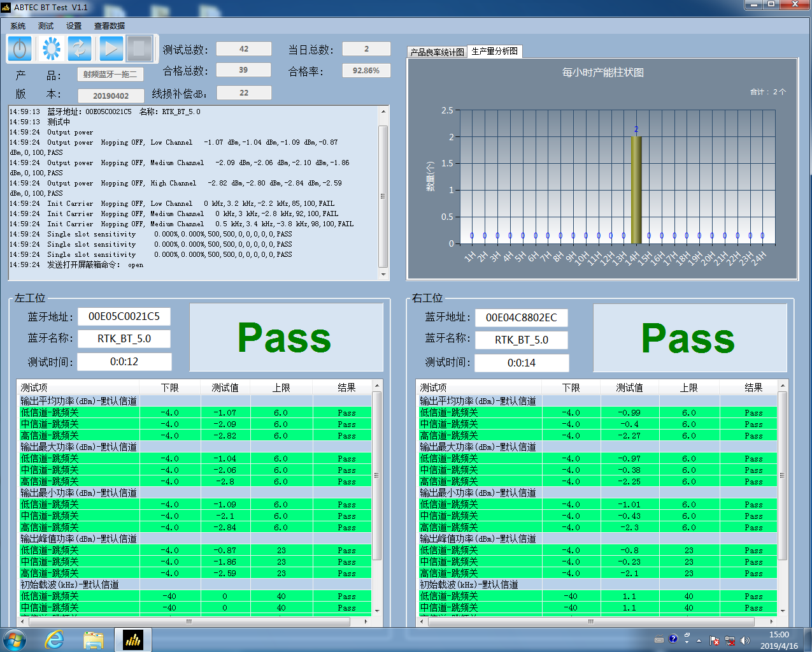Click the power button toolbar icon

coord(20,48)
